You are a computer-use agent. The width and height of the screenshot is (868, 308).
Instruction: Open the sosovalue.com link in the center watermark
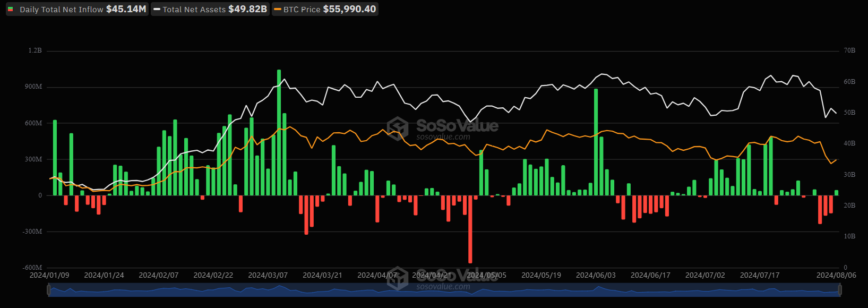[x=443, y=137]
